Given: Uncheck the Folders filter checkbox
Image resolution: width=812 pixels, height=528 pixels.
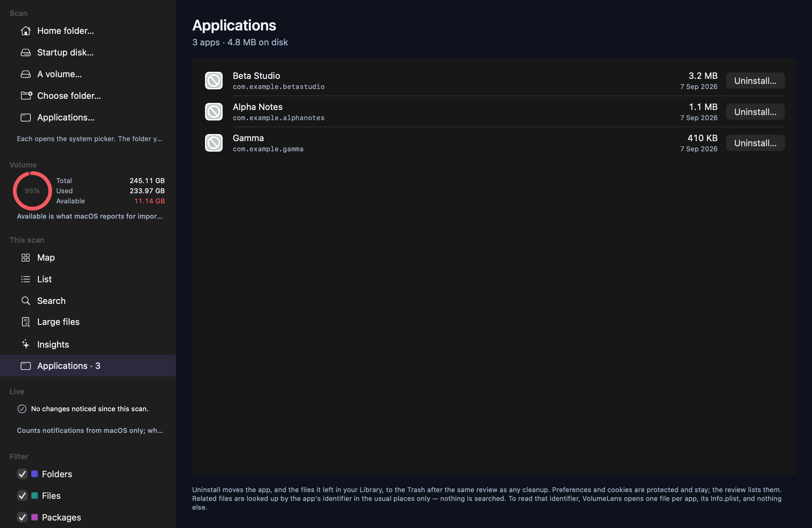Looking at the screenshot, I should (x=22, y=474).
